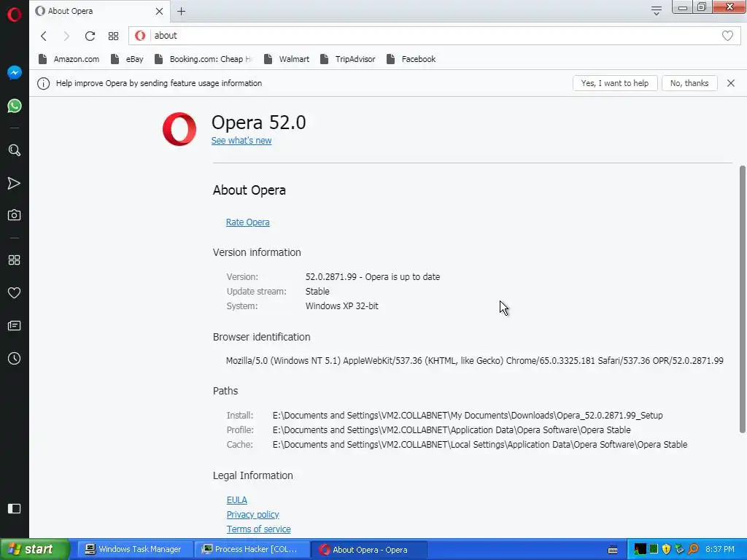This screenshot has width=747, height=560.
Task: Add page to bookmarks via heart icon
Action: (727, 36)
